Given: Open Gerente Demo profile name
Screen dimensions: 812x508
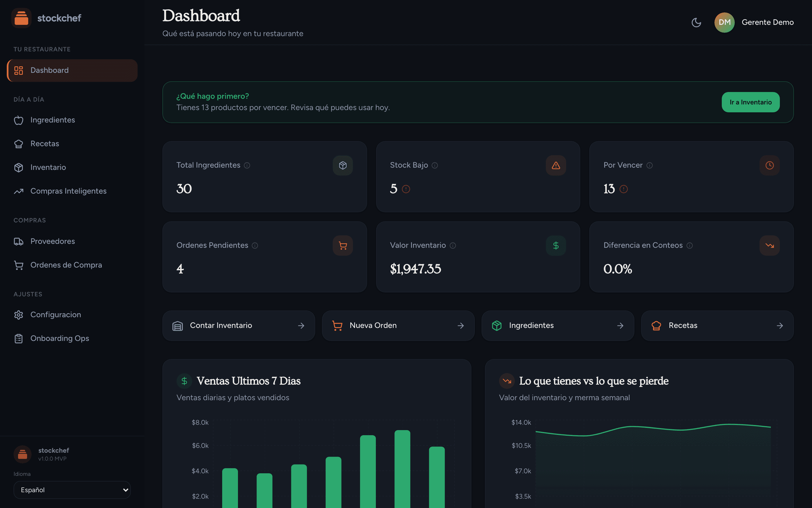Looking at the screenshot, I should pos(768,23).
